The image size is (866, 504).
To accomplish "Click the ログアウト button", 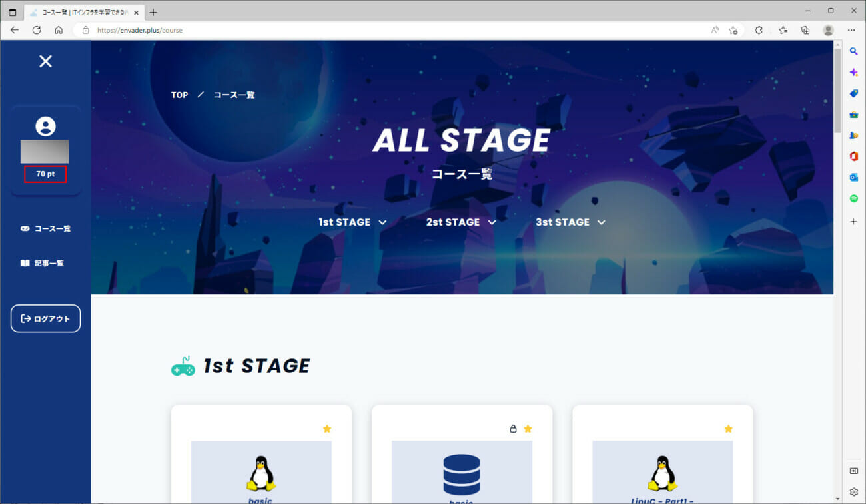I will [45, 318].
